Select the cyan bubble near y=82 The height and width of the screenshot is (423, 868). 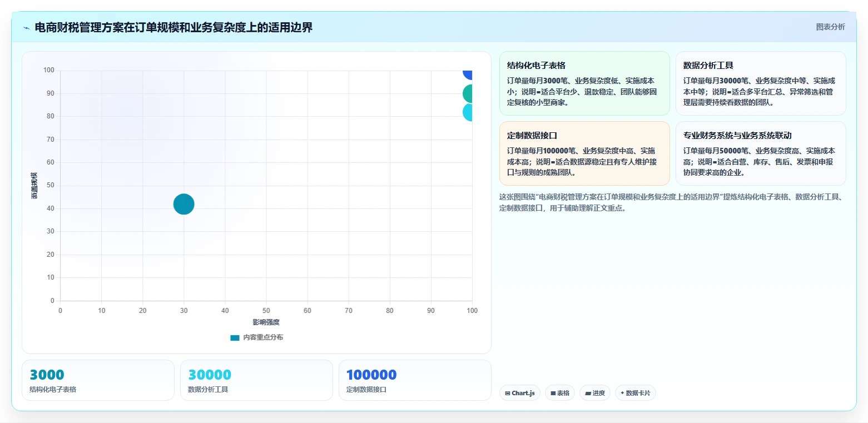pyautogui.click(x=468, y=112)
